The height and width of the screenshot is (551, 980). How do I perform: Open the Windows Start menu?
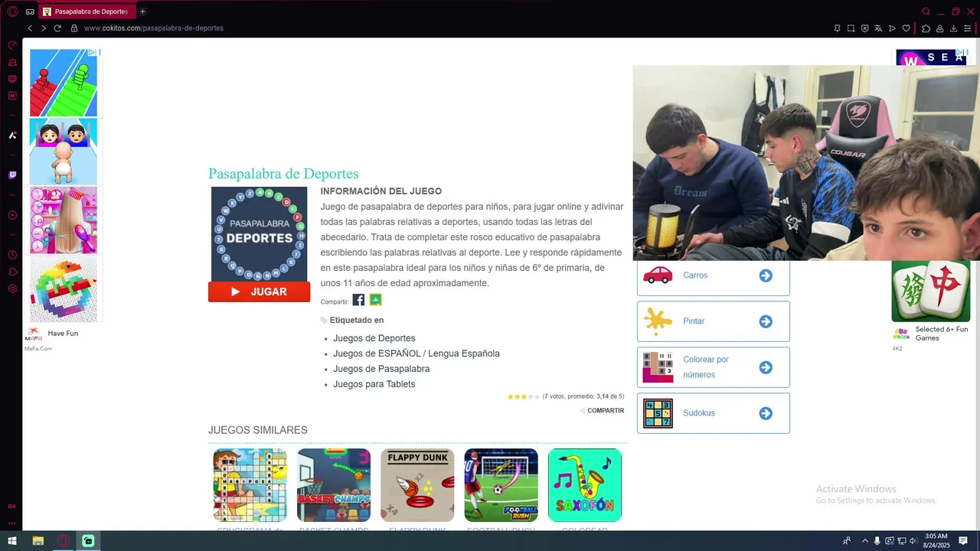pos(12,541)
